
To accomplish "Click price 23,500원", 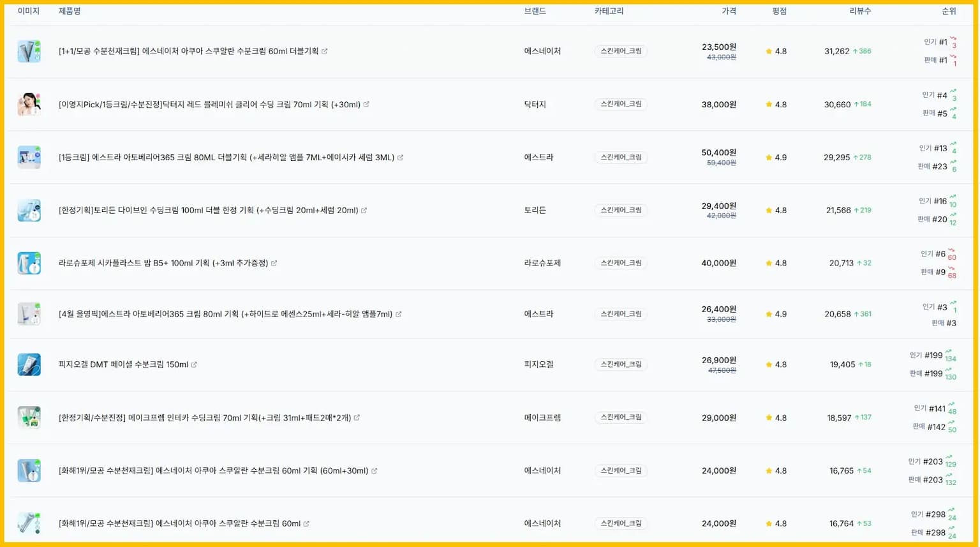I will pos(719,47).
